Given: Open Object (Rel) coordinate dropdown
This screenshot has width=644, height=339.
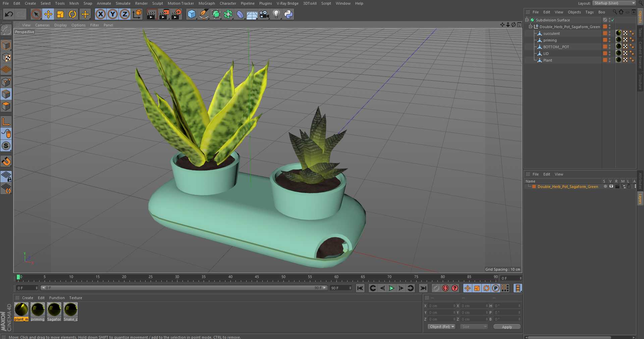Looking at the screenshot, I should [441, 327].
